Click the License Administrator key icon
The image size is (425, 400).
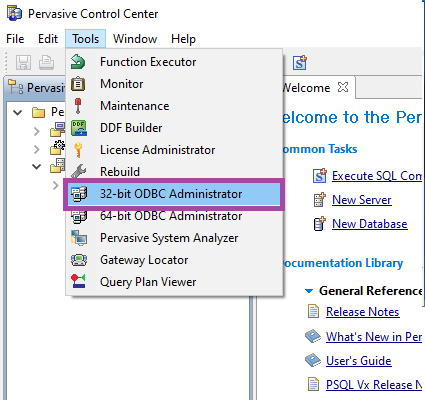pyautogui.click(x=78, y=150)
